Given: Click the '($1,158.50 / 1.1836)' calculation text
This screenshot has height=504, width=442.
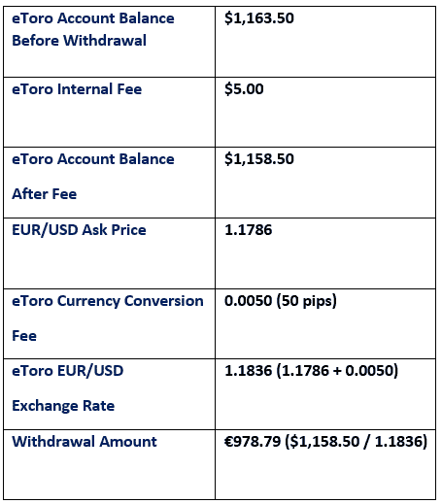Looking at the screenshot, I should click(x=357, y=442).
